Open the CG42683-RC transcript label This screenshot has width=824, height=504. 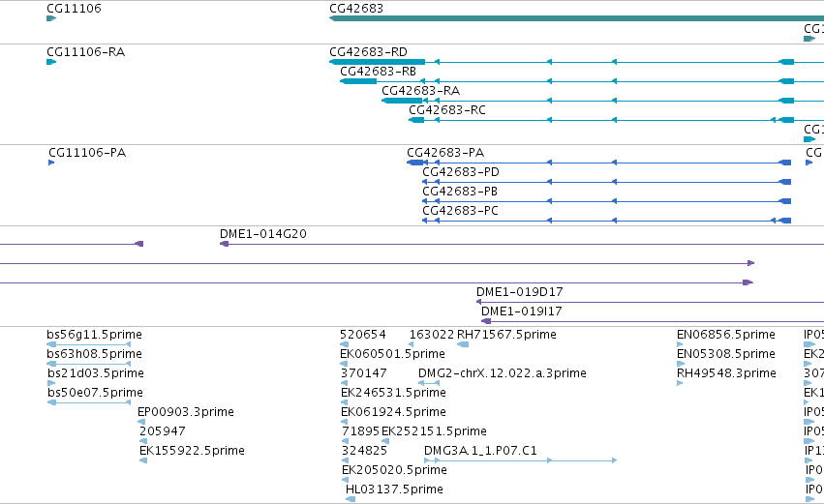click(x=447, y=110)
